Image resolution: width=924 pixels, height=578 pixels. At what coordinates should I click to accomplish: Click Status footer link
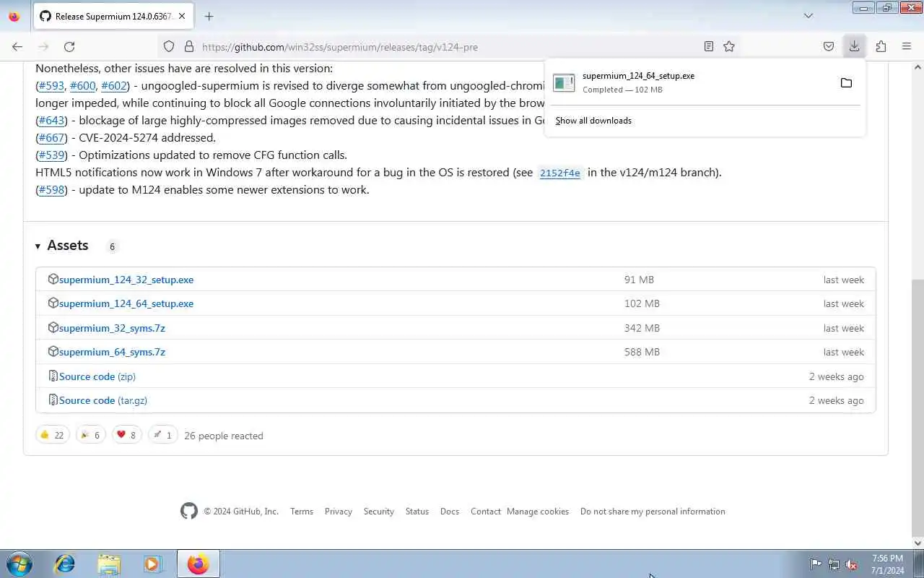[x=417, y=511]
